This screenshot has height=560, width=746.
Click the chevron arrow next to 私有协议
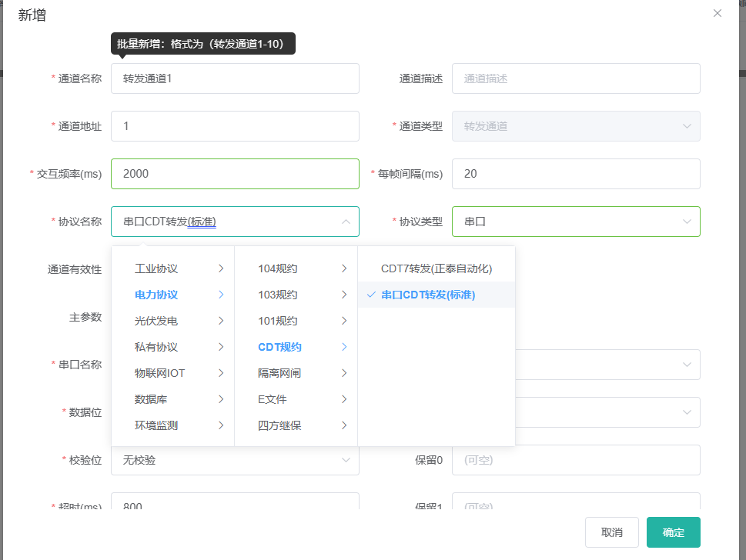(221, 347)
